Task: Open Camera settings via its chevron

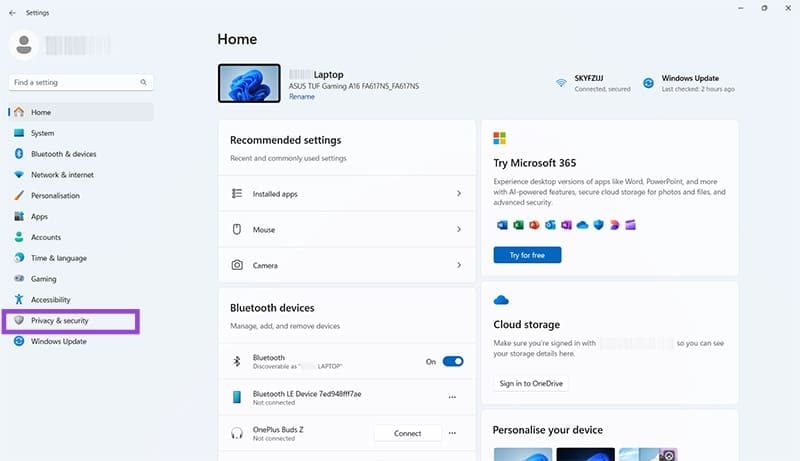Action: pyautogui.click(x=458, y=265)
